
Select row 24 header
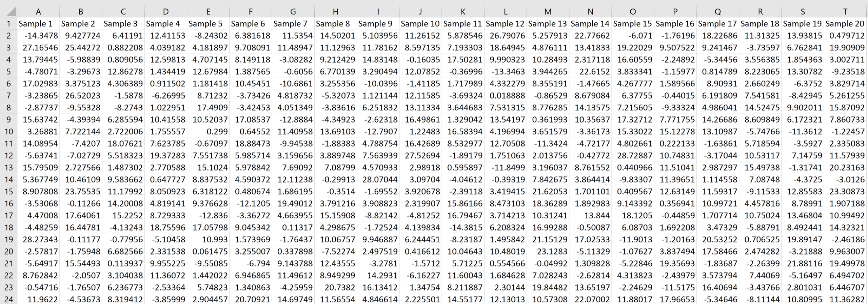point(8,300)
